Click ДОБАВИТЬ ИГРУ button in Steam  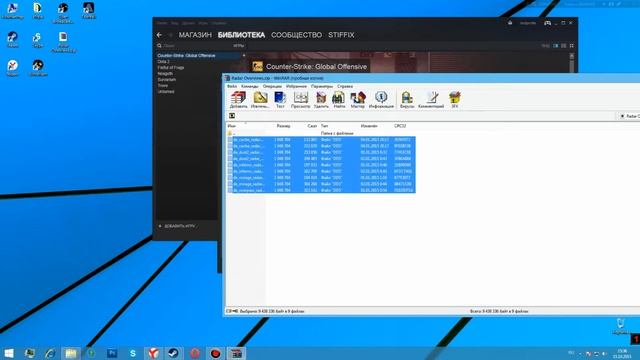(177, 226)
